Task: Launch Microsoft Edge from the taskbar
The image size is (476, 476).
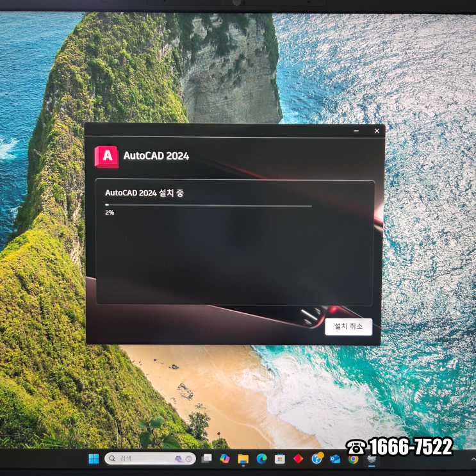Action: click(x=261, y=459)
